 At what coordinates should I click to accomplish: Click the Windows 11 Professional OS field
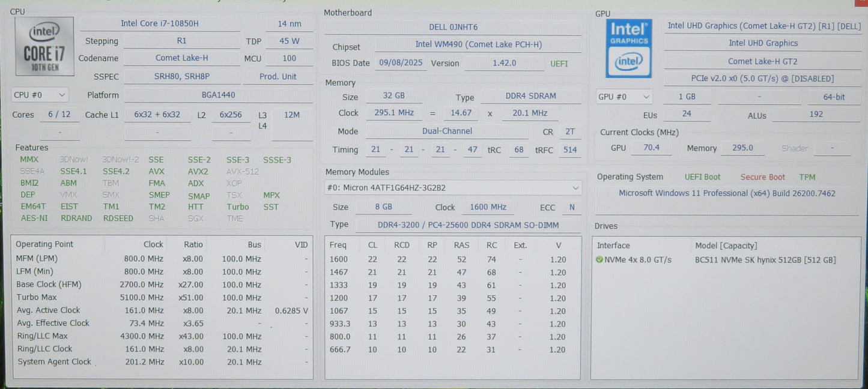pos(727,193)
